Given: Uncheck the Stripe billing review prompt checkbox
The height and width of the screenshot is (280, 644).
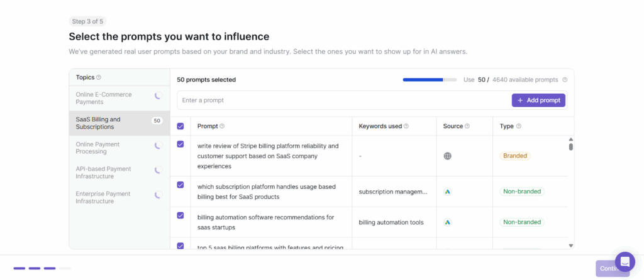Looking at the screenshot, I should tap(180, 144).
